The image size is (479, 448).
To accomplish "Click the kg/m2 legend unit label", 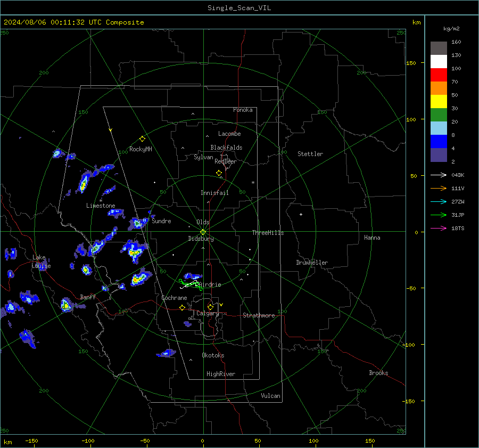I will point(451,29).
